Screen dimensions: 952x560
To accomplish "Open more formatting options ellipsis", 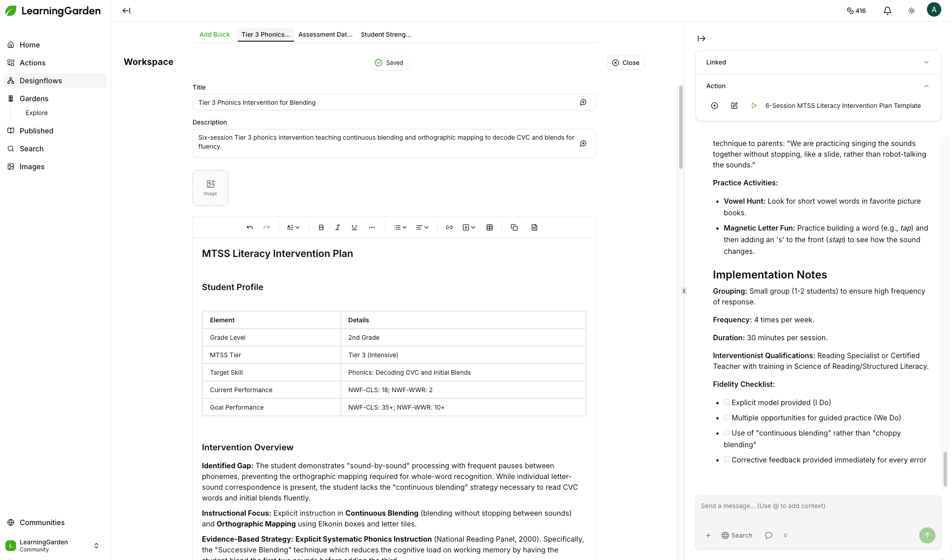I will pyautogui.click(x=372, y=227).
